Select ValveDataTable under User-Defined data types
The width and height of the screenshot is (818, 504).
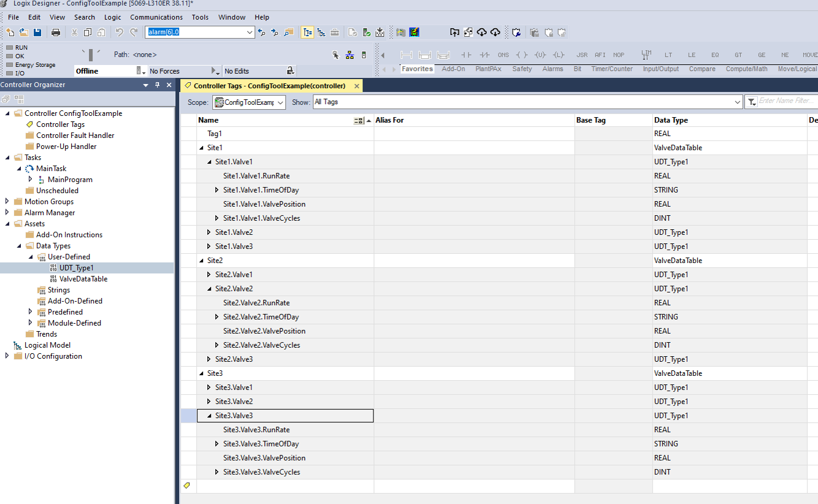pos(83,279)
